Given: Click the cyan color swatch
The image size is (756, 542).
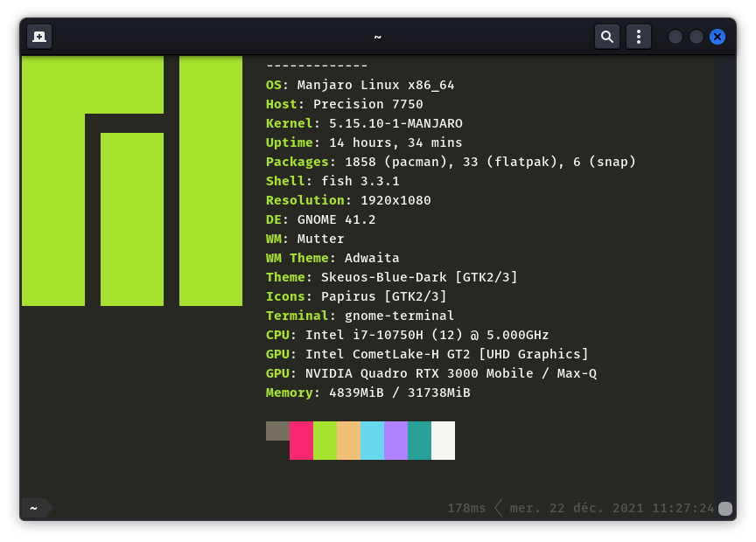Looking at the screenshot, I should click(x=373, y=440).
